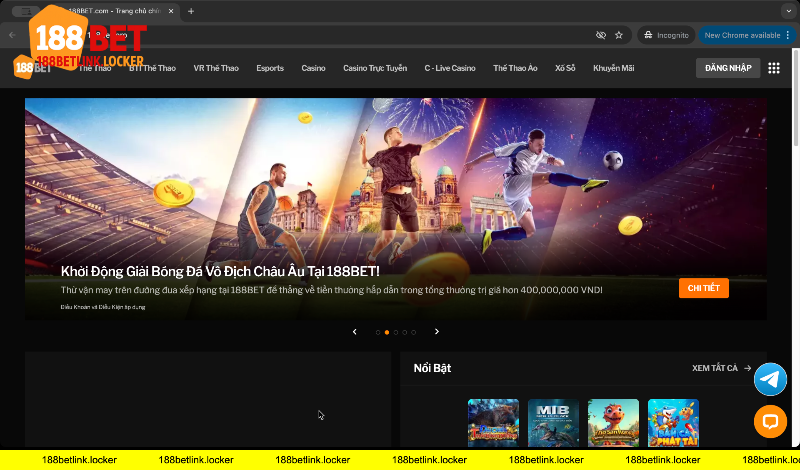
Task: Open the Esports menu item
Action: 270,68
